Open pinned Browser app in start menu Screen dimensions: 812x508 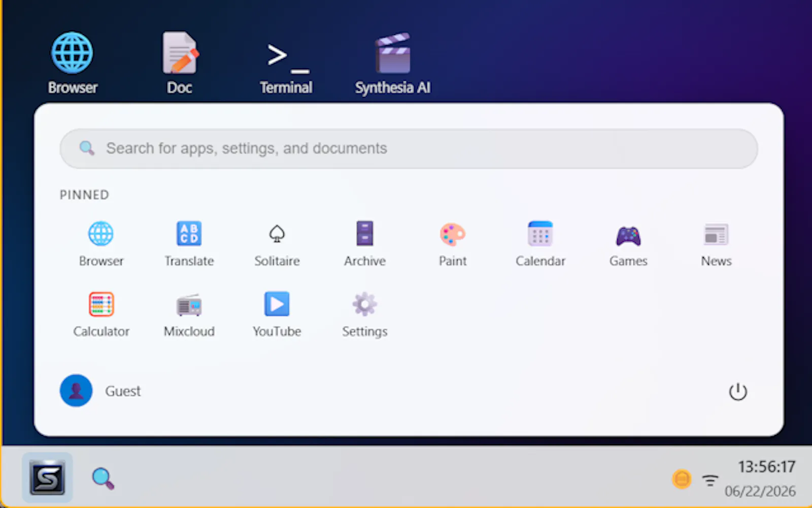101,244
